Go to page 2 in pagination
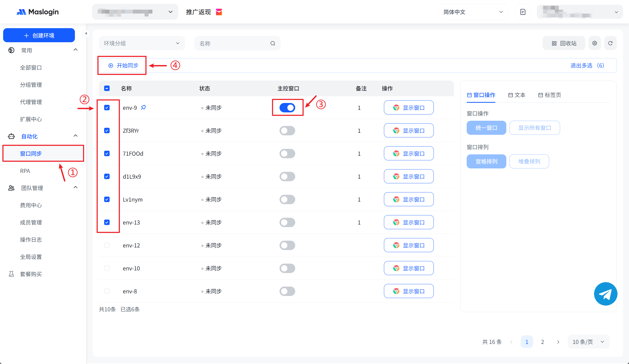 coord(542,342)
